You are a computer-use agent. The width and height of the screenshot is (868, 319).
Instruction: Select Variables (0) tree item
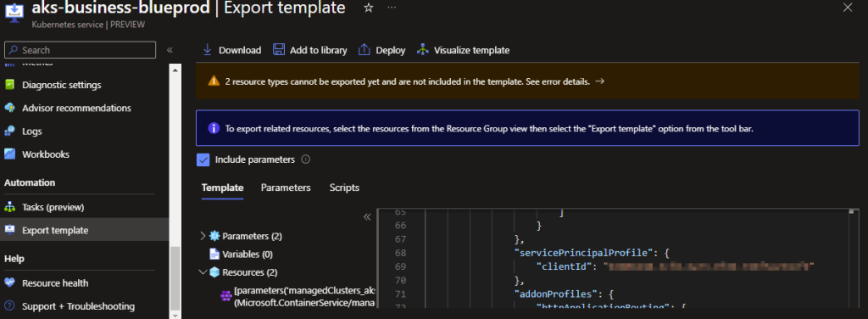click(248, 255)
